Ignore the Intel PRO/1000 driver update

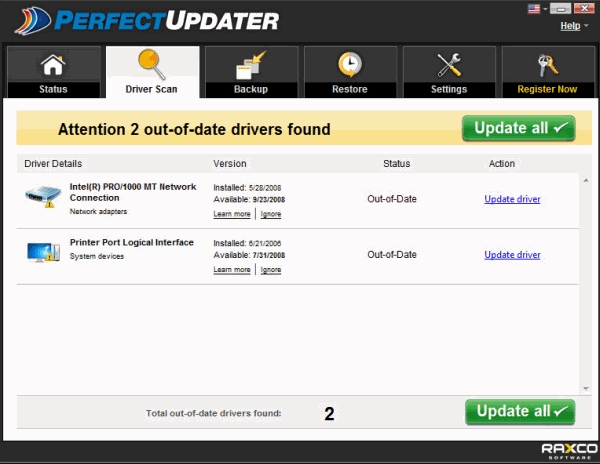271,214
